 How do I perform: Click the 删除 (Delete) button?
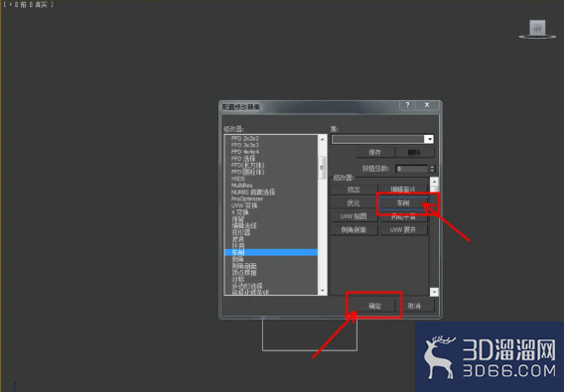tap(415, 153)
